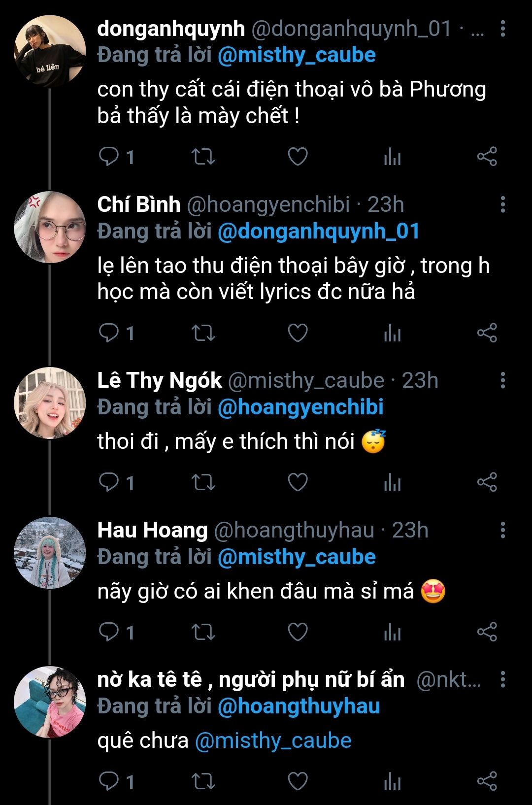
Task: View analytics for donganhquynh's tweet
Action: pyautogui.click(x=392, y=157)
